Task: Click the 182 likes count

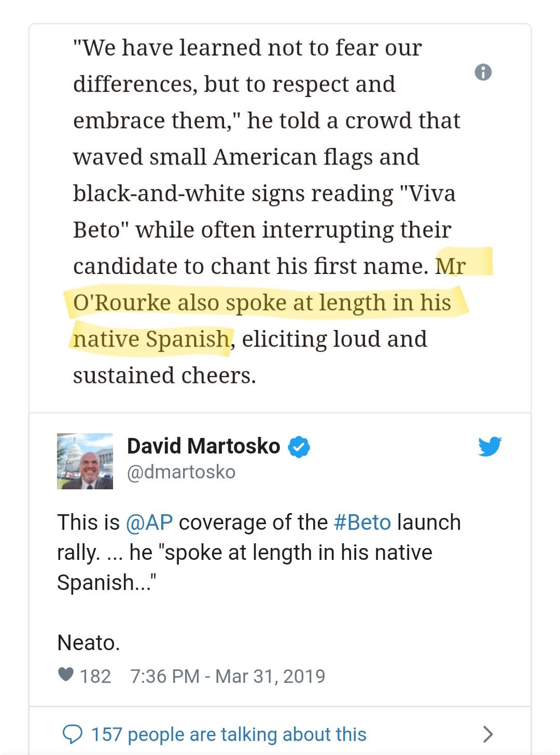Action: coord(95,676)
